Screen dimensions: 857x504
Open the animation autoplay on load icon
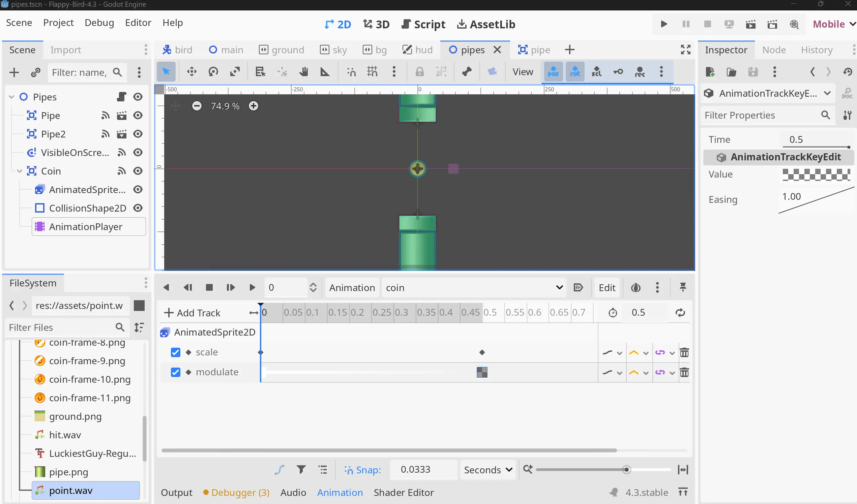pos(578,288)
